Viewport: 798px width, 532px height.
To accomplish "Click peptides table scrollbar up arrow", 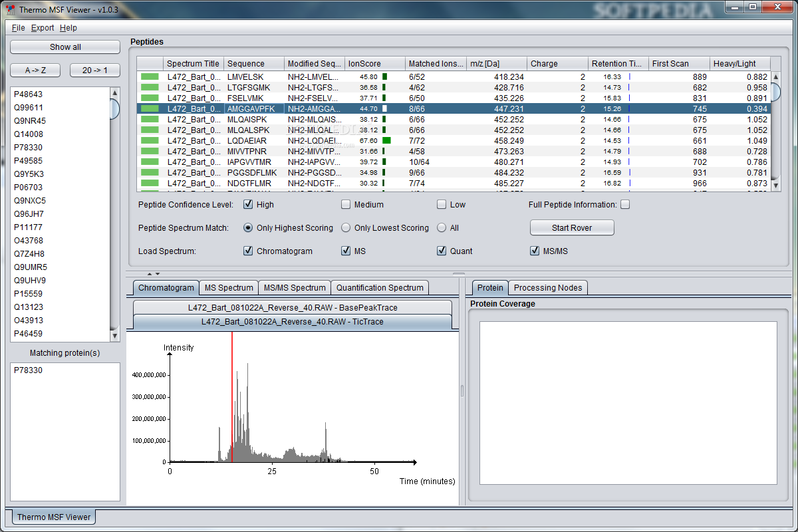I will coord(776,76).
